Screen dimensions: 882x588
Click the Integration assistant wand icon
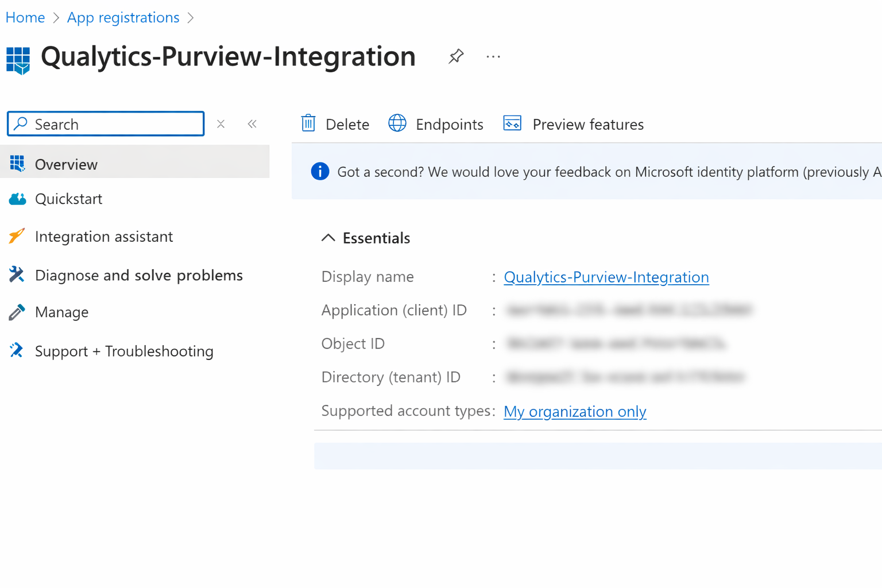[x=16, y=236]
